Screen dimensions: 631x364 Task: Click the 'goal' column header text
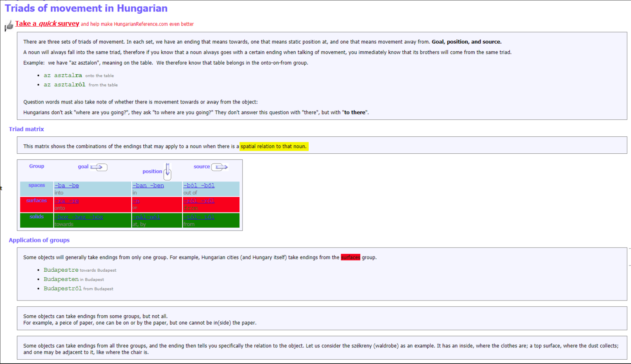pos(83,167)
